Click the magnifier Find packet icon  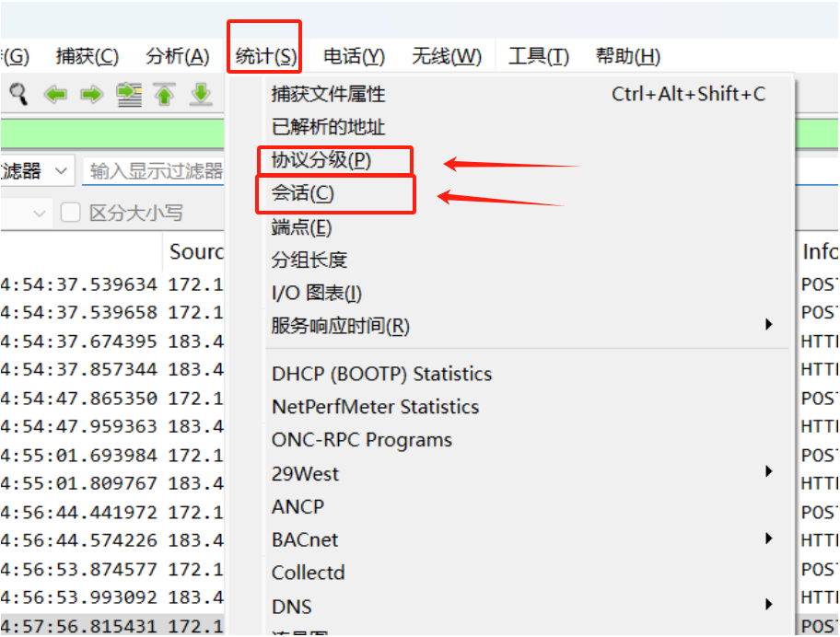18,94
